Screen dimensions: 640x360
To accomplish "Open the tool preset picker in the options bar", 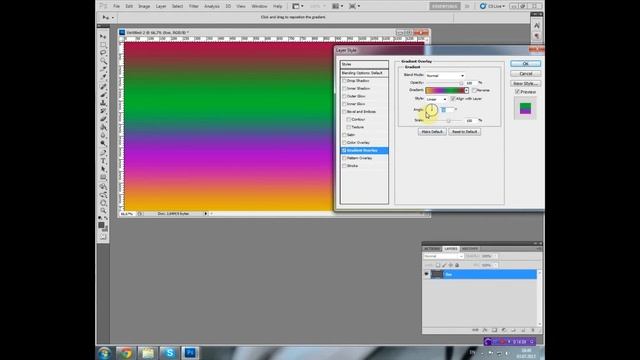I will click(108, 18).
